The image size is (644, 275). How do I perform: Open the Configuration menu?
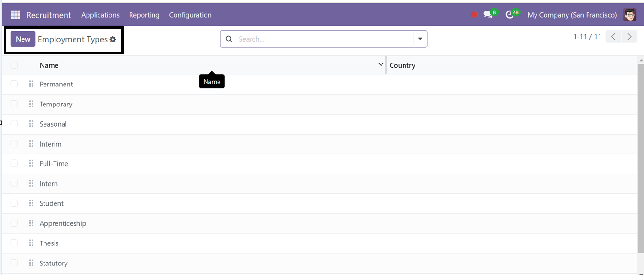(190, 15)
